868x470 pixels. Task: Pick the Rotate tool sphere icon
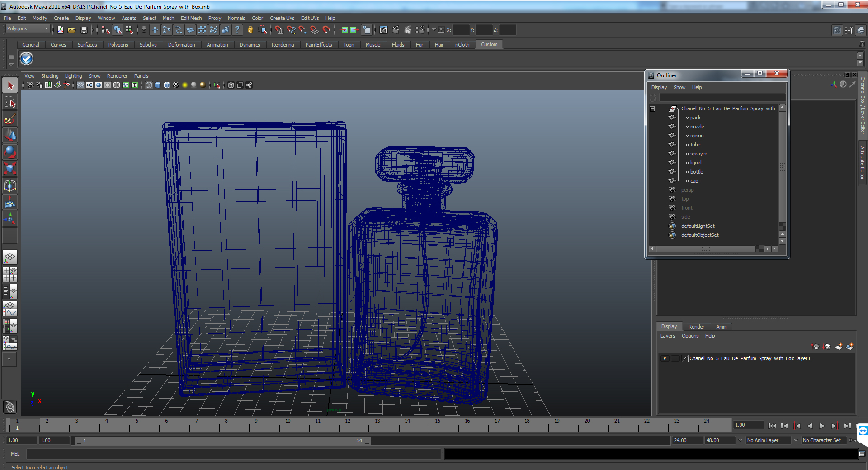[10, 152]
